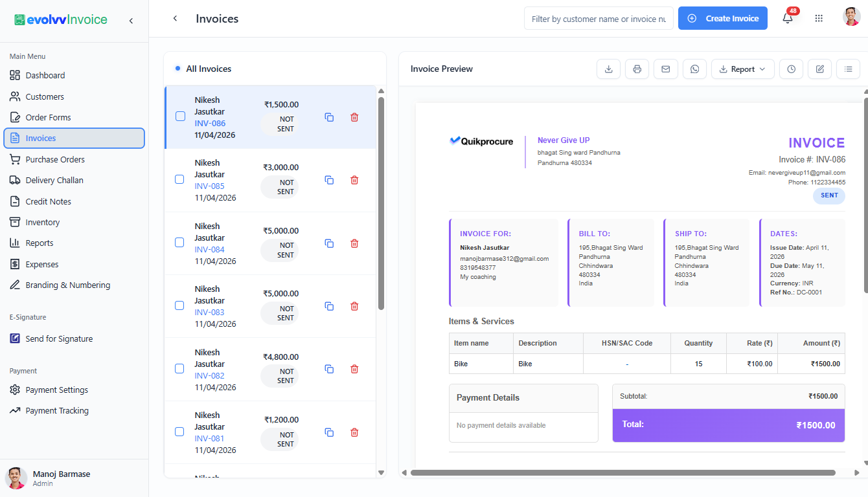The width and height of the screenshot is (868, 497).
Task: Email the invoice via envelope icon
Action: click(x=666, y=69)
